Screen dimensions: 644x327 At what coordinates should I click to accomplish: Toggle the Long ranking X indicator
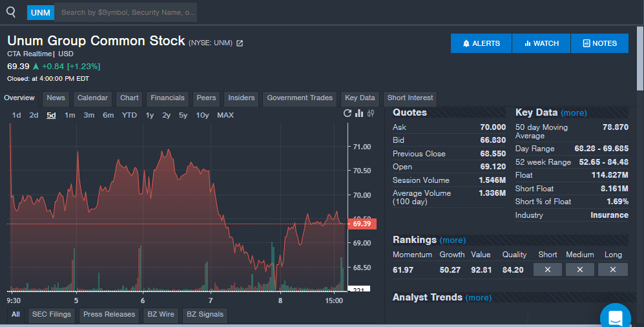coord(613,269)
